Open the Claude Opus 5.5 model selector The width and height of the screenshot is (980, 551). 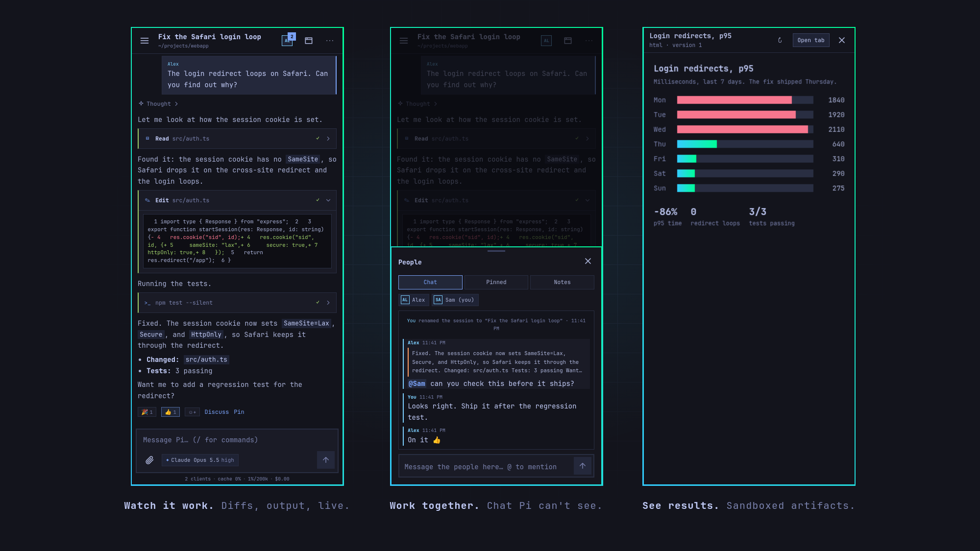[x=200, y=460]
